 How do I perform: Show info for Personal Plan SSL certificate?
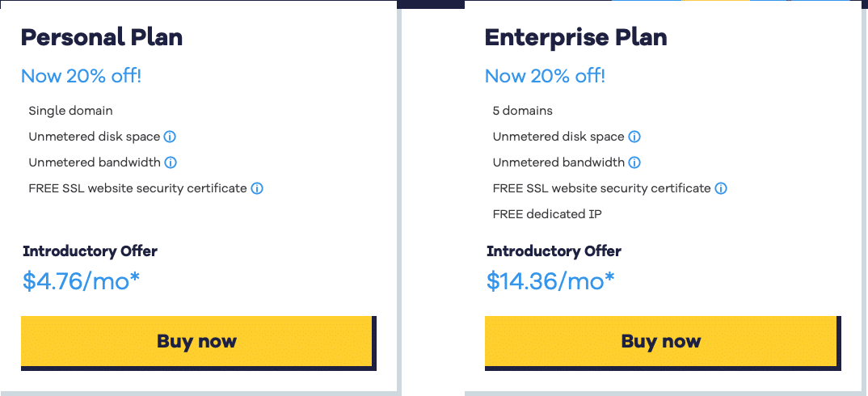pyautogui.click(x=257, y=188)
